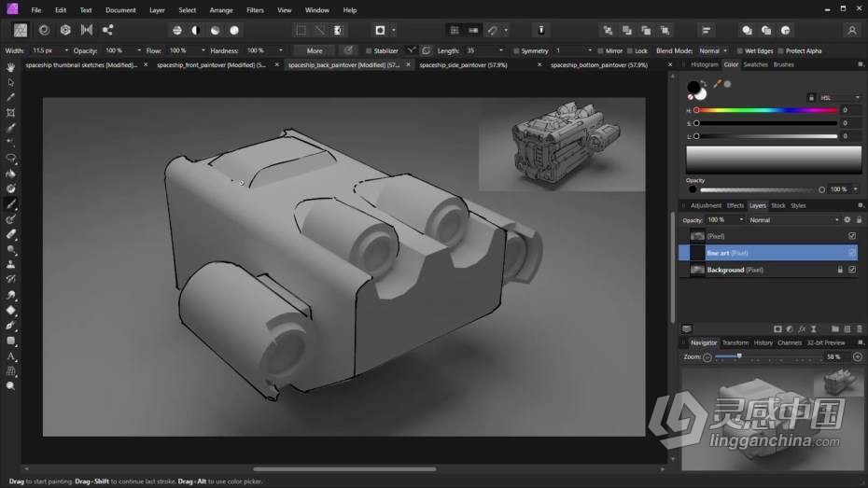The image size is (868, 488).
Task: Open the brush Blend Mode dropdown
Action: [713, 50]
